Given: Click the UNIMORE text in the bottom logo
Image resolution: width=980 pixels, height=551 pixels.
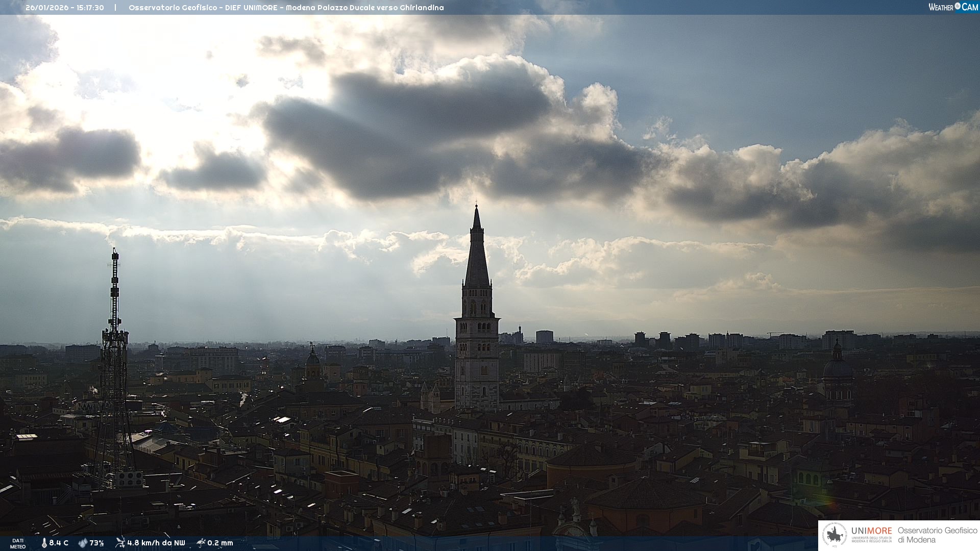Looking at the screenshot, I should tap(871, 531).
